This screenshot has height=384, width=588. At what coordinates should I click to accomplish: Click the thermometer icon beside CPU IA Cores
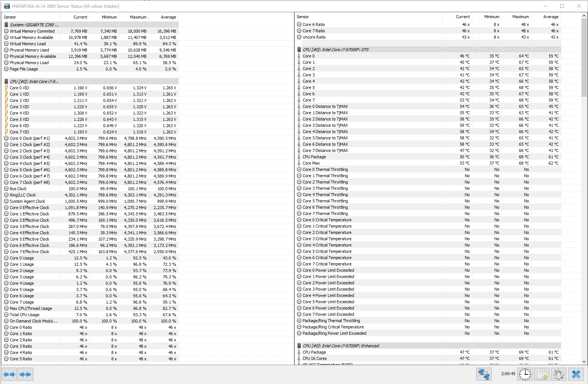click(x=299, y=358)
